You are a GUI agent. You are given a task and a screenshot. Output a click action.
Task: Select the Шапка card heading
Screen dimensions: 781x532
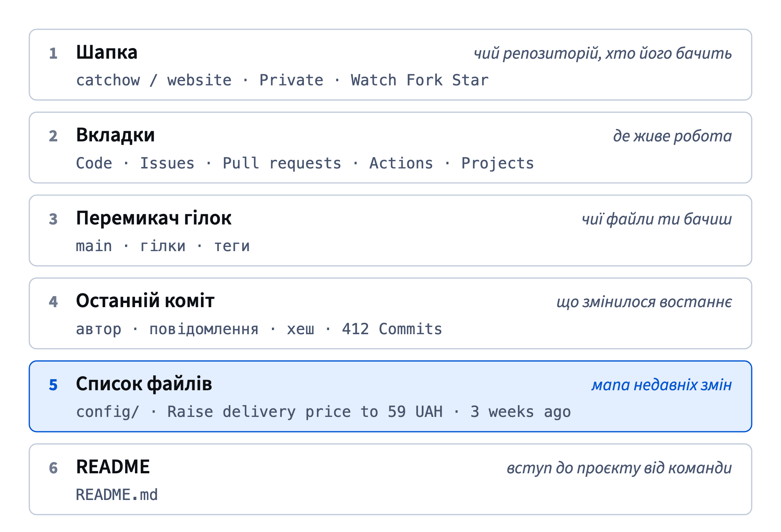tap(106, 52)
